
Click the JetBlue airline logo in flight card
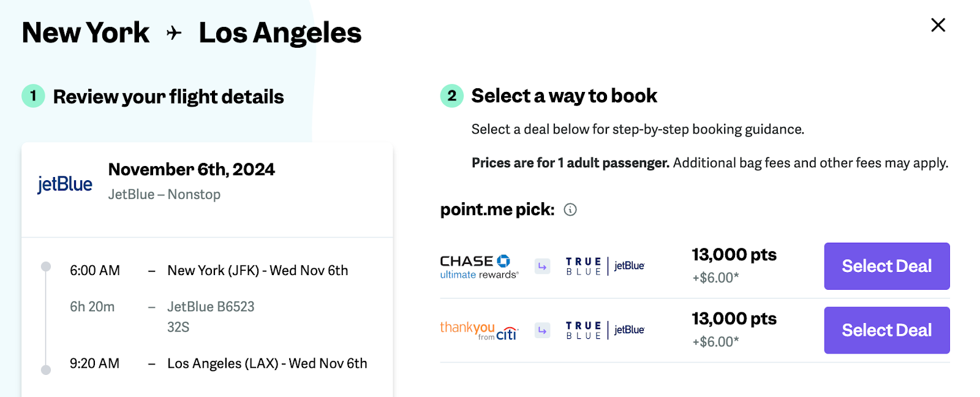pos(65,184)
